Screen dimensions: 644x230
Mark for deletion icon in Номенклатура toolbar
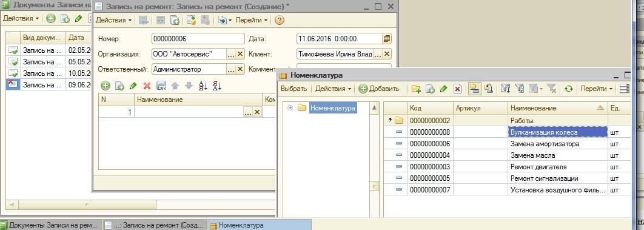point(458,89)
